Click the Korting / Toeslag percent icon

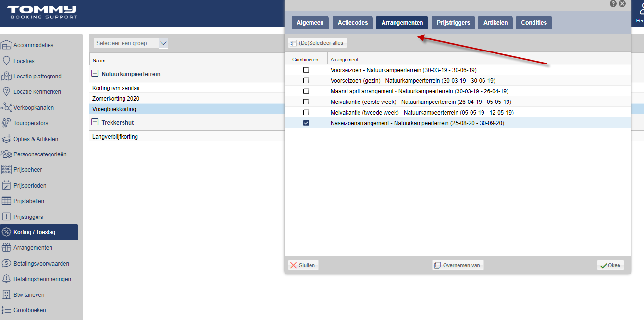tap(6, 232)
